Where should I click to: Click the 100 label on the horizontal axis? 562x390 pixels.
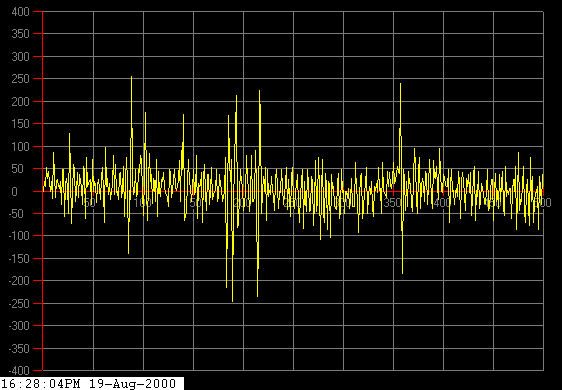click(142, 203)
